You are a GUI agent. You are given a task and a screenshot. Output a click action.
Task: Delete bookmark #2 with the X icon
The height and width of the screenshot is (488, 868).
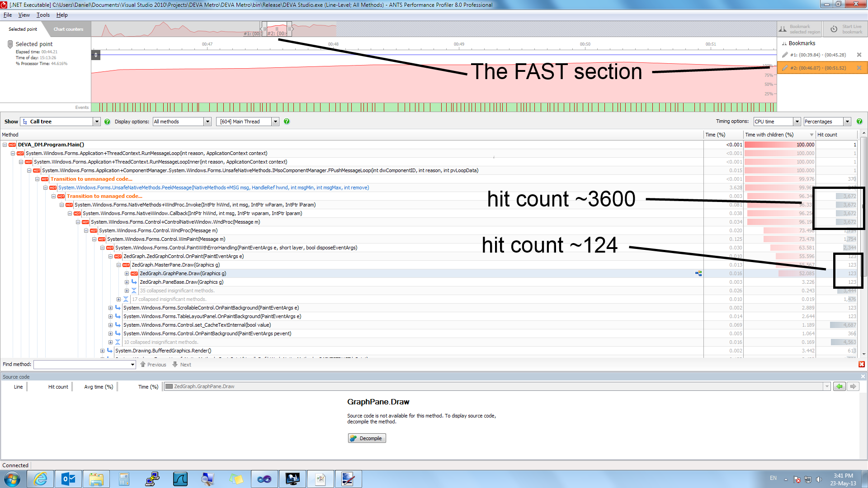[x=859, y=68]
